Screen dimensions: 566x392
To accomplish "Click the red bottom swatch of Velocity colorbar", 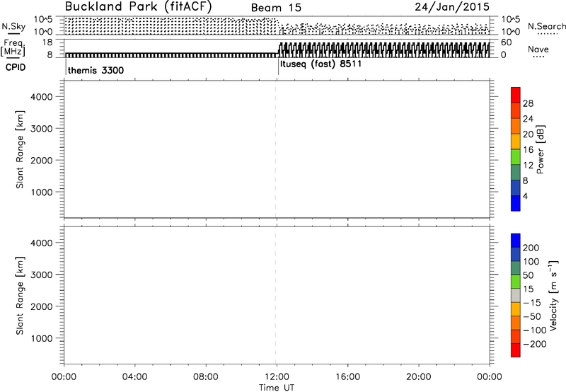I will [x=516, y=350].
